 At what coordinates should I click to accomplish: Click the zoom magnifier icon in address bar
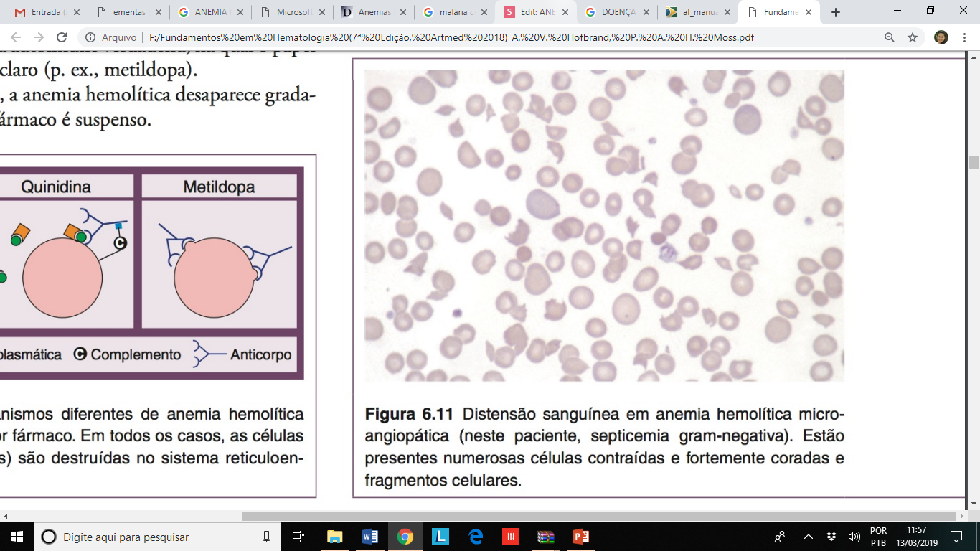point(890,37)
